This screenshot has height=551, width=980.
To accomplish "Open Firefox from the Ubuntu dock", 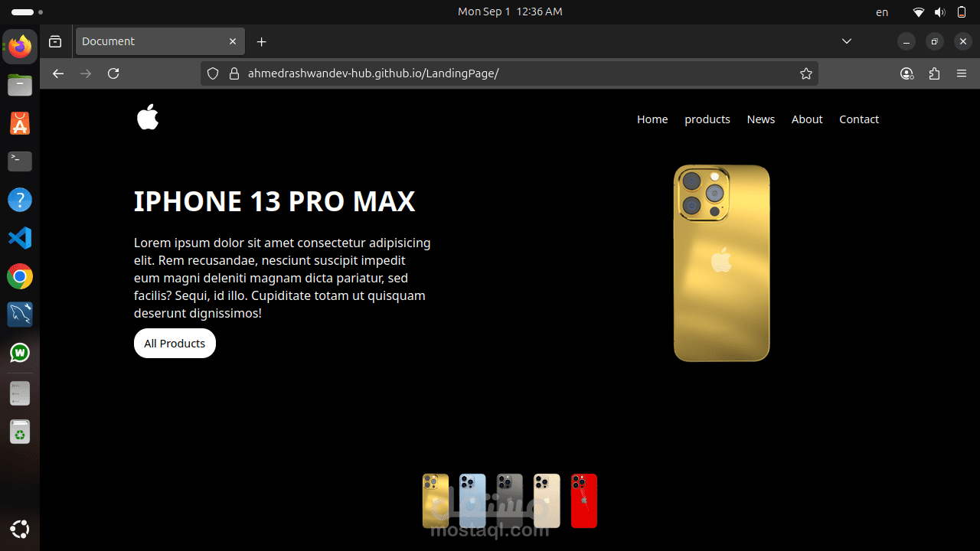I will click(20, 47).
